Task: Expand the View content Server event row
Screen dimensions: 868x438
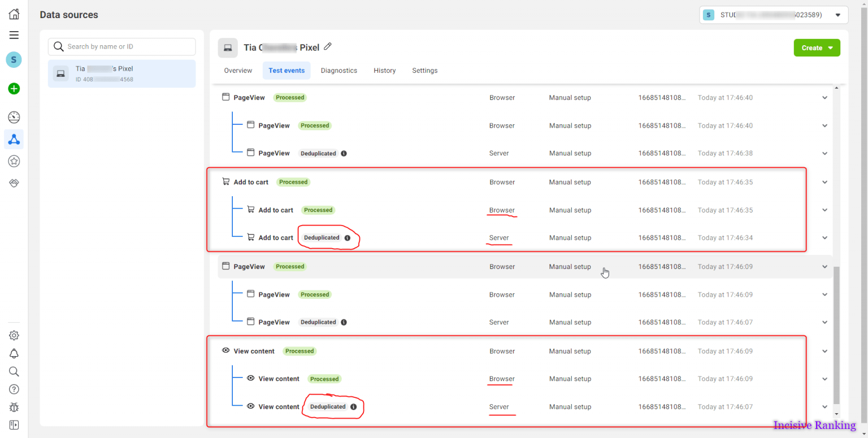Action: pyautogui.click(x=824, y=407)
